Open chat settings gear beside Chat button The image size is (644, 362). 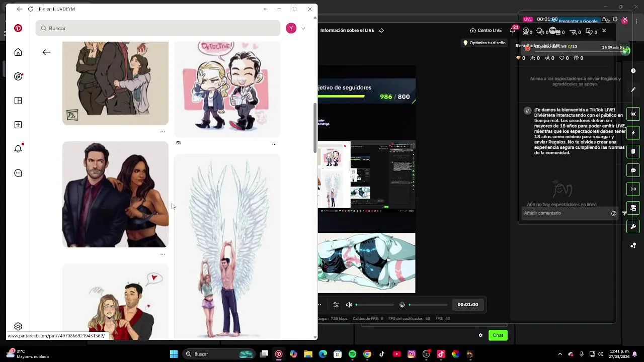click(x=480, y=335)
